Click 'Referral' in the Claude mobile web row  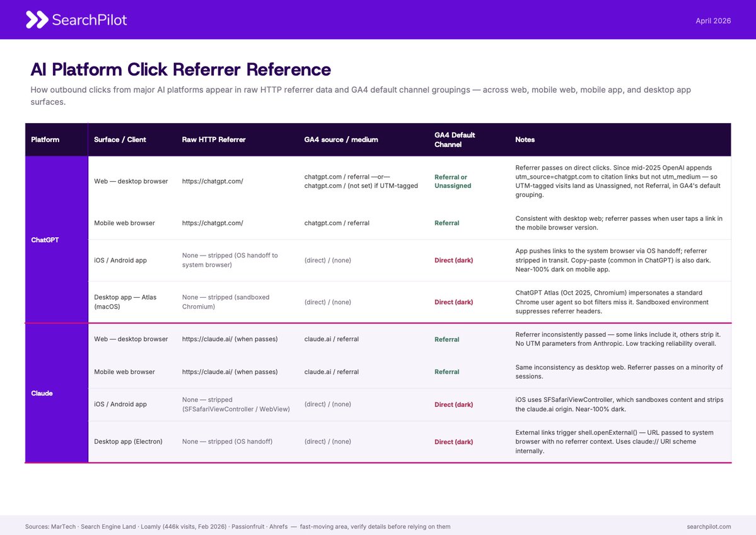click(447, 372)
